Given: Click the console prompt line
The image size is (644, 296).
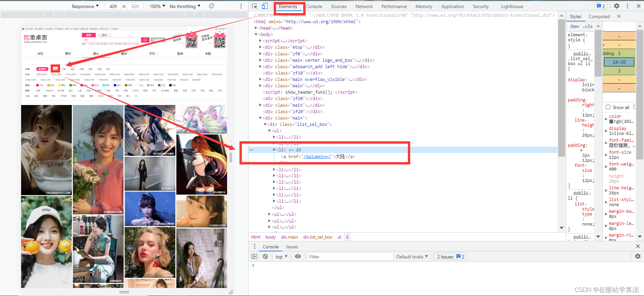Looking at the screenshot, I should tap(446, 265).
